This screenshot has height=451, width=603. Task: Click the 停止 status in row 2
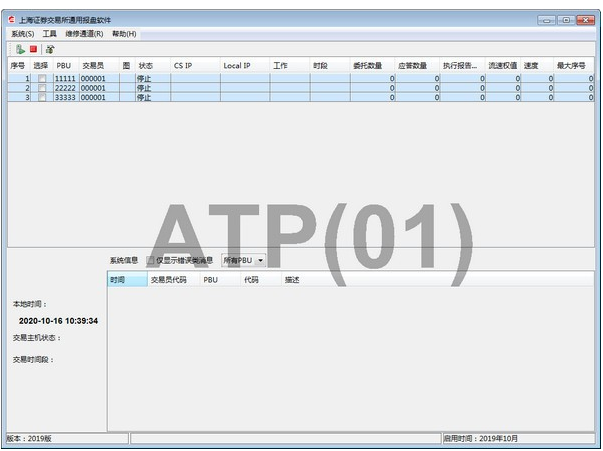tap(153, 88)
